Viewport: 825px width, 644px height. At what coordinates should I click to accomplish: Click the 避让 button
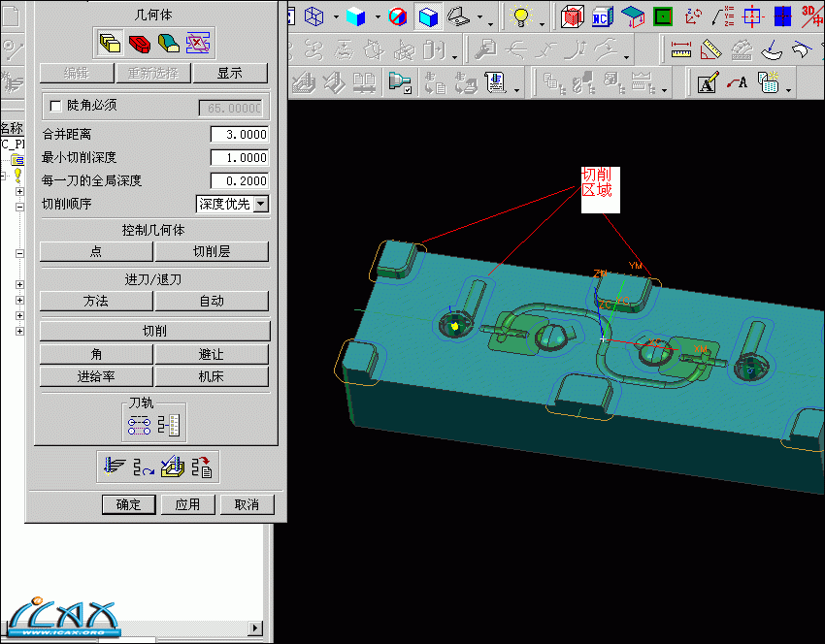click(211, 355)
